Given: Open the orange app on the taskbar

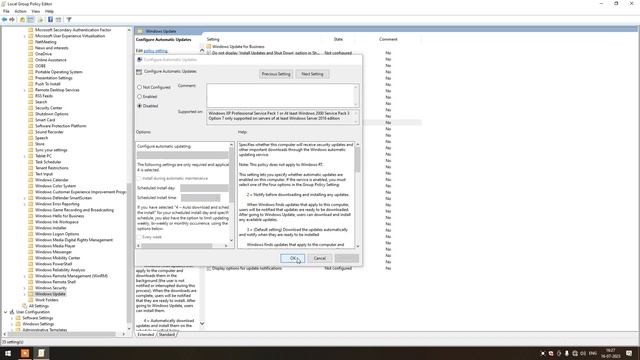Looking at the screenshot, I should tap(25, 353).
